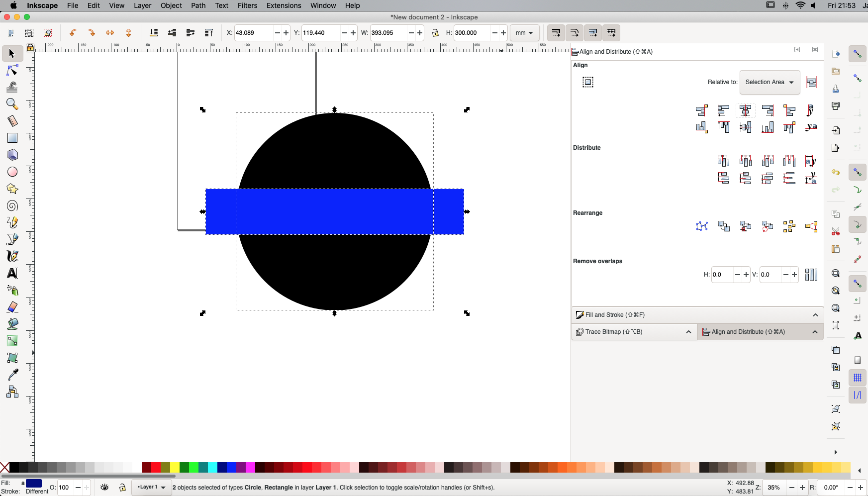Click the Width W input field
Image resolution: width=868 pixels, height=496 pixels.
(388, 33)
